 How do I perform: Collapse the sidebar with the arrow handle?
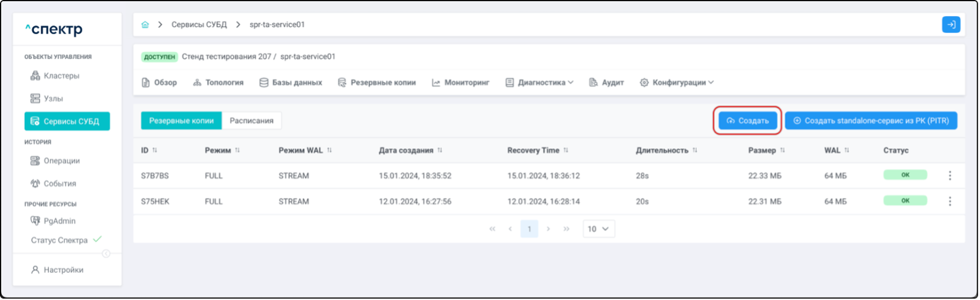106,254
